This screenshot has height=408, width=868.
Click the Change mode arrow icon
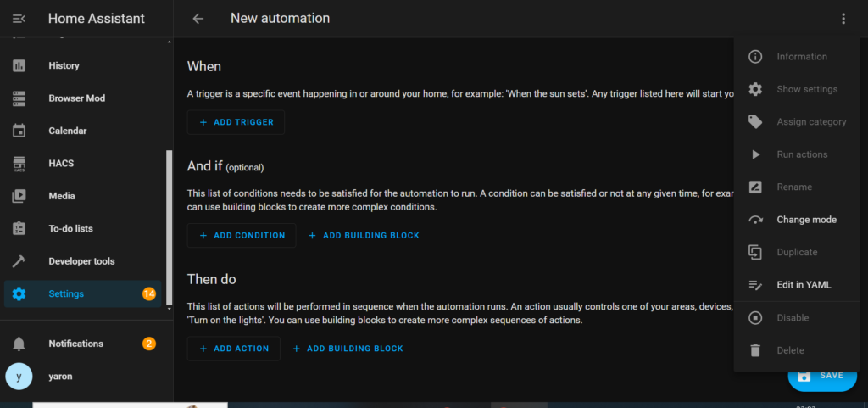pyautogui.click(x=755, y=220)
